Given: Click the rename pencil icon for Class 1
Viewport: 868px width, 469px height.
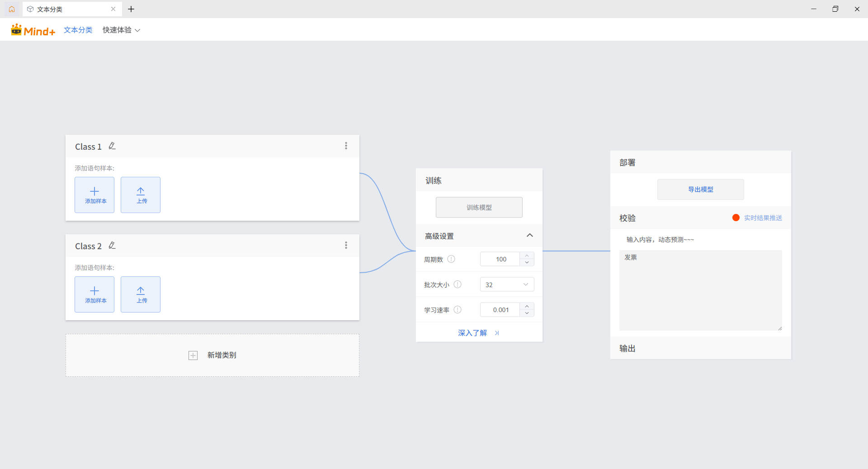Looking at the screenshot, I should pyautogui.click(x=112, y=146).
